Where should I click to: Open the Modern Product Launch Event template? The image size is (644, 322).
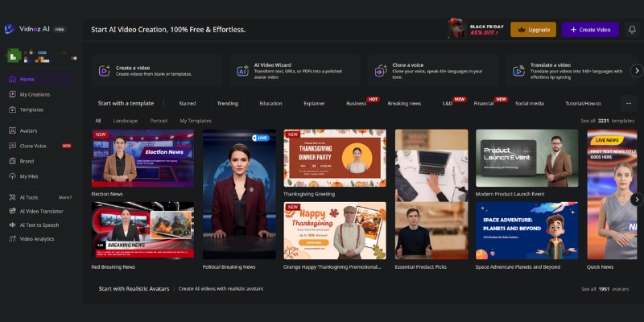527,158
